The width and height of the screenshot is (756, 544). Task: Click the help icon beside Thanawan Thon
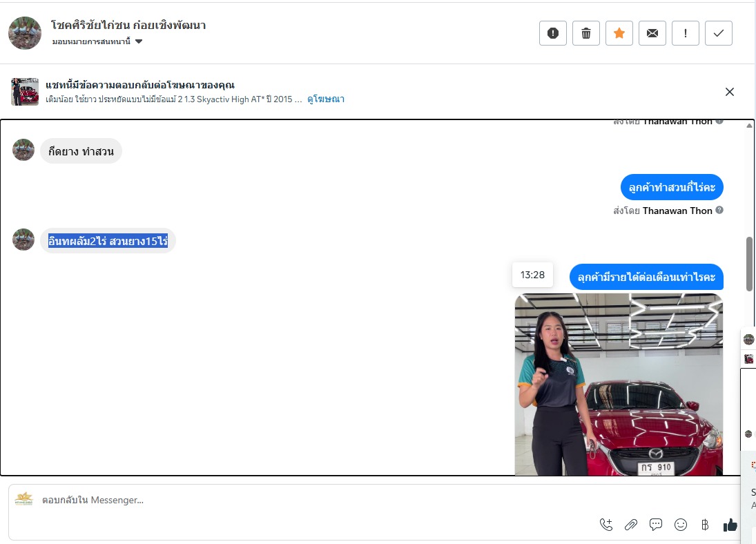[x=719, y=211]
